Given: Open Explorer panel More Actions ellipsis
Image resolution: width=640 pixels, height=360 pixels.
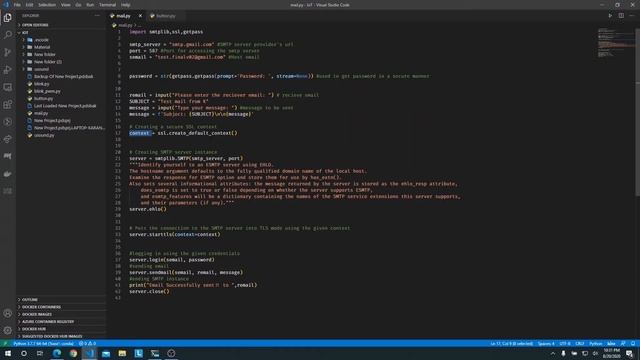Looking at the screenshot, I should point(97,16).
